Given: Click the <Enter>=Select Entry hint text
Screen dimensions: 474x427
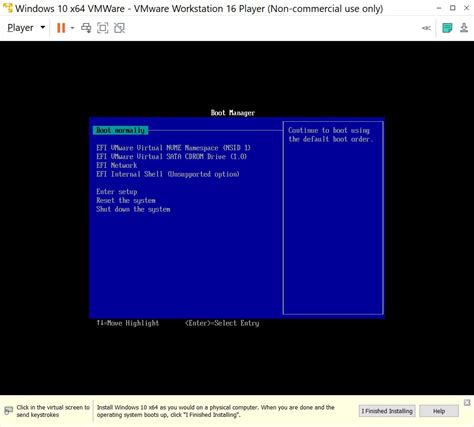Looking at the screenshot, I should point(222,323).
